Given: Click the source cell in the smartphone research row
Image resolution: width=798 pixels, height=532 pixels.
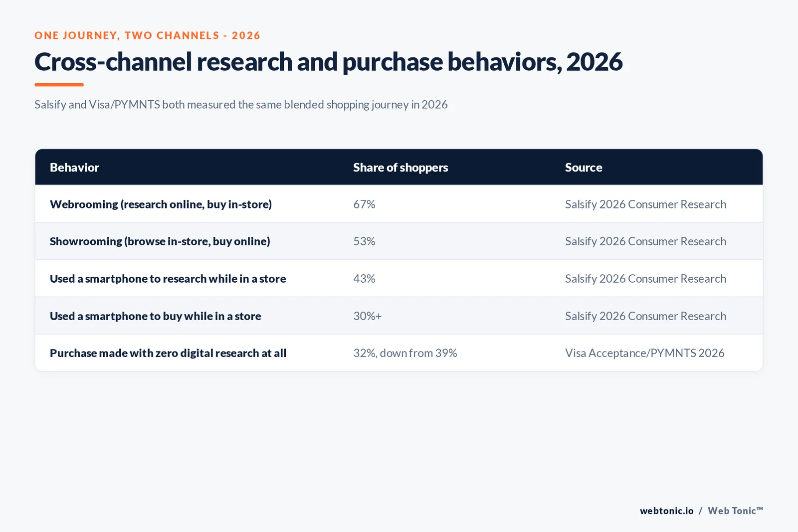Looking at the screenshot, I should coord(645,279).
